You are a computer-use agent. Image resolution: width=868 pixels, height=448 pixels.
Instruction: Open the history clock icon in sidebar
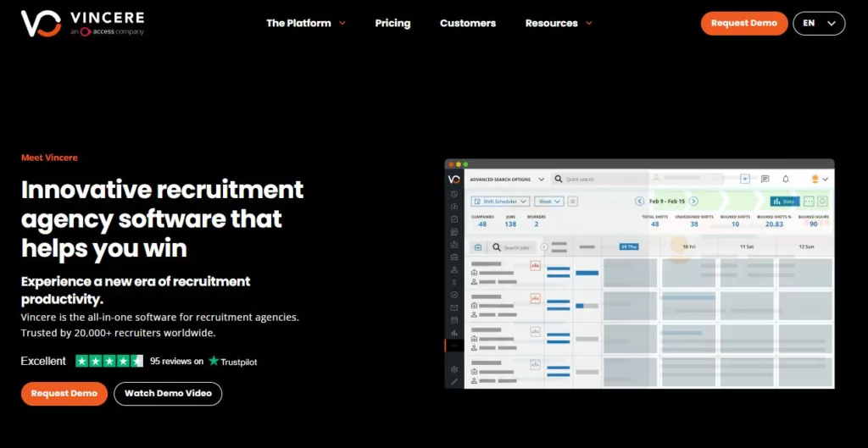click(454, 194)
